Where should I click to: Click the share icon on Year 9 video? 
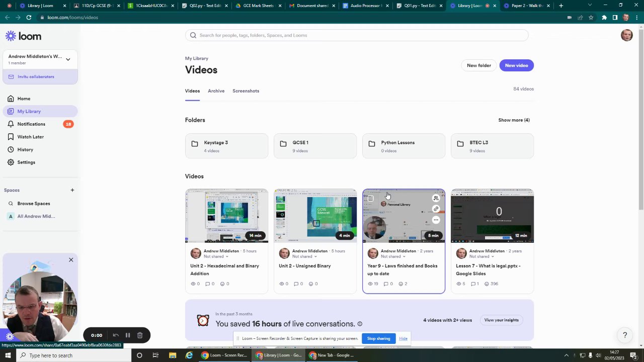[x=436, y=198]
